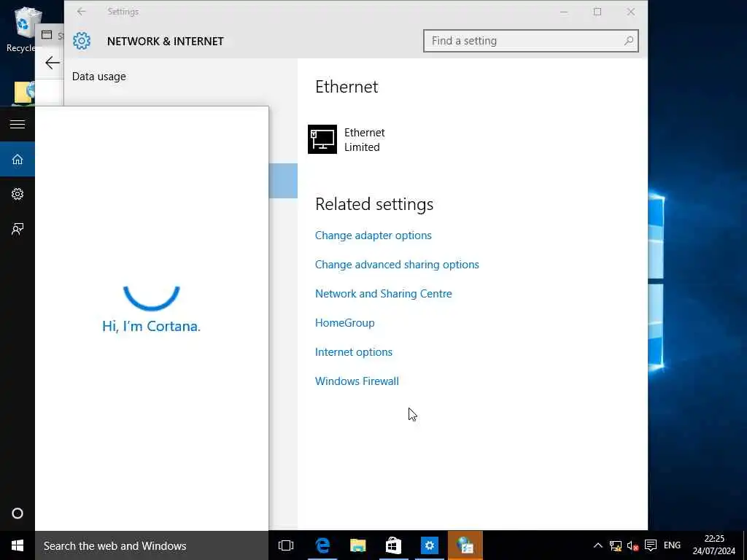Screen dimensions: 747x560
Task: Open the Action Centre notifications icon
Action: coord(650,545)
